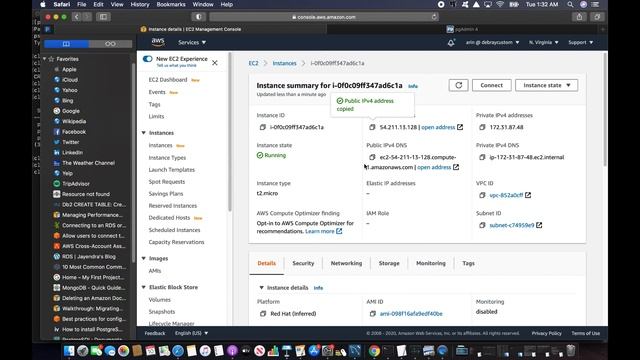640x360 pixels.
Task: Open subnet external link icon
Action: click(539, 225)
